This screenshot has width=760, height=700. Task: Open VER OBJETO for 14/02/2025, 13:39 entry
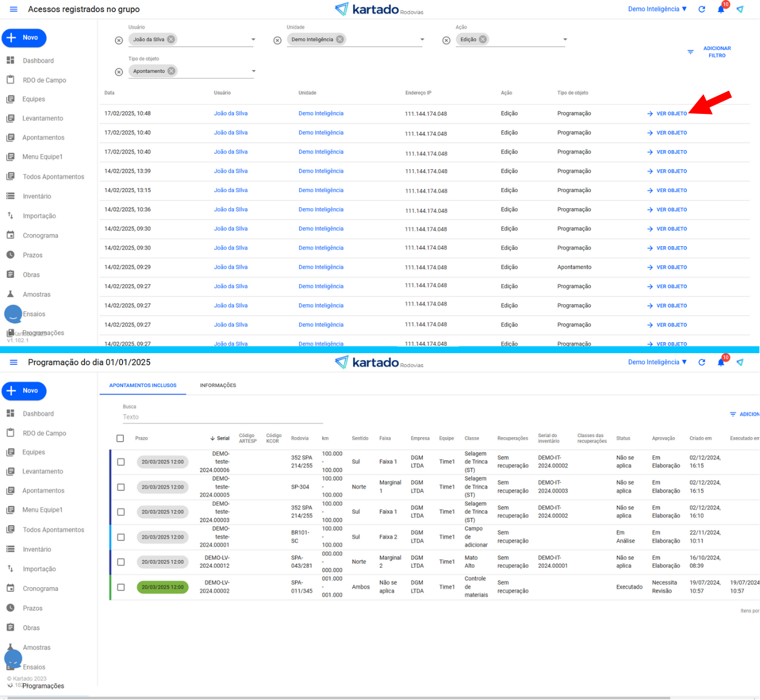coord(667,171)
